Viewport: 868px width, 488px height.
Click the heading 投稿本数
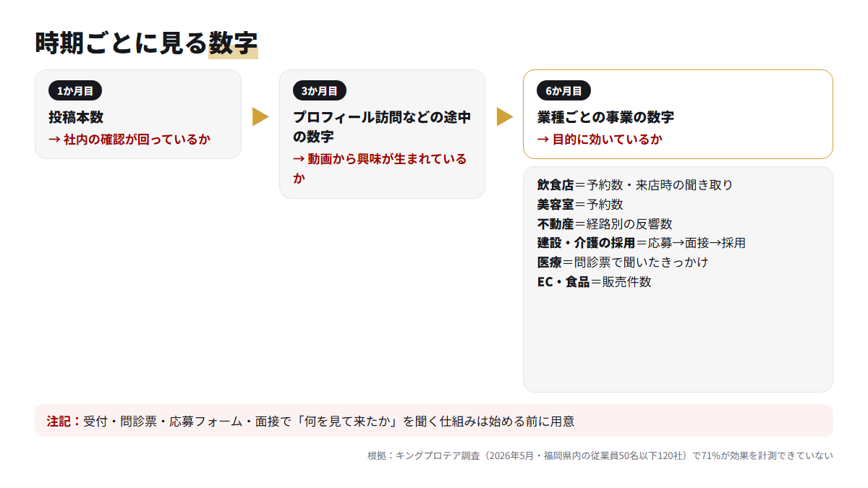click(x=76, y=117)
